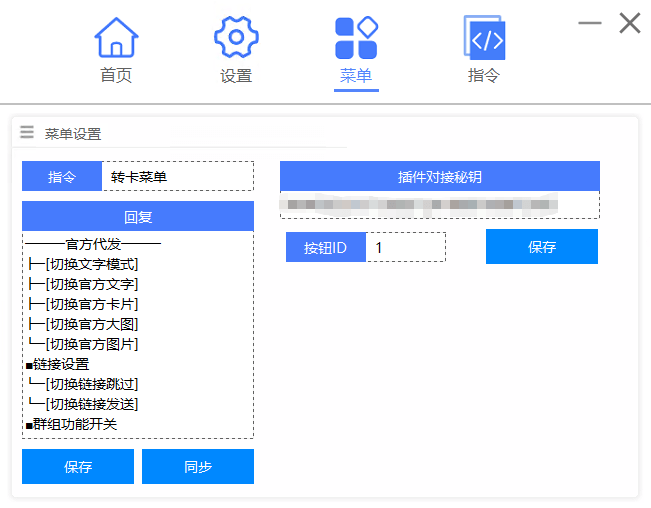Click the 菜单设置 panel title
Image resolution: width=651 pixels, height=508 pixels.
[x=73, y=134]
